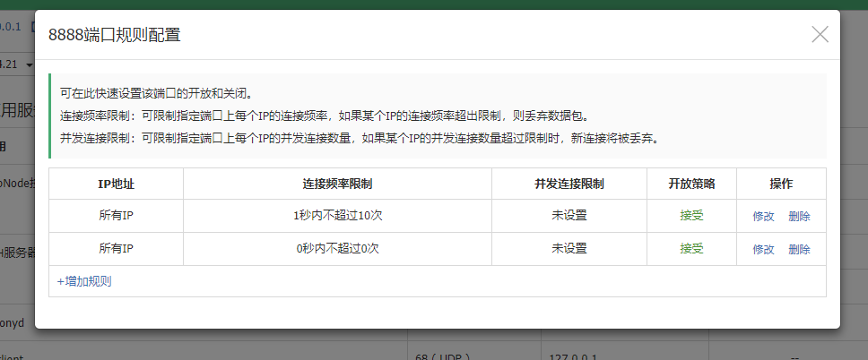Close the 8888端口规则配置 dialog

(820, 35)
